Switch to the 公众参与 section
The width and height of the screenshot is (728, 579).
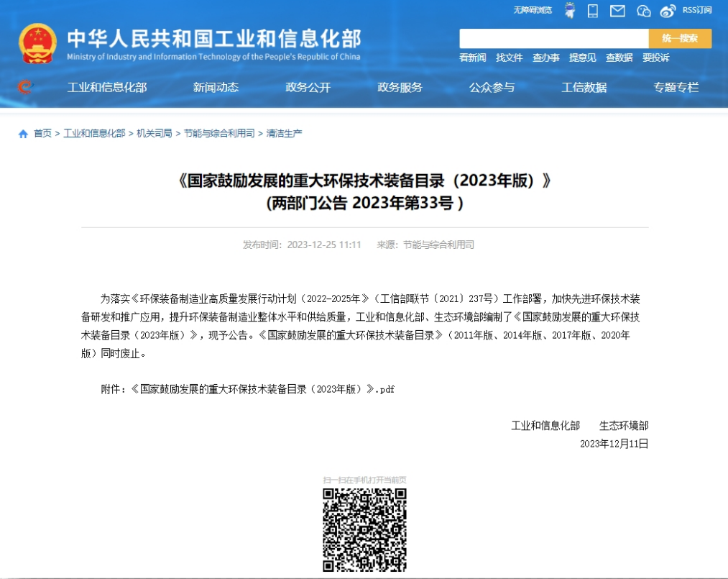pos(492,87)
